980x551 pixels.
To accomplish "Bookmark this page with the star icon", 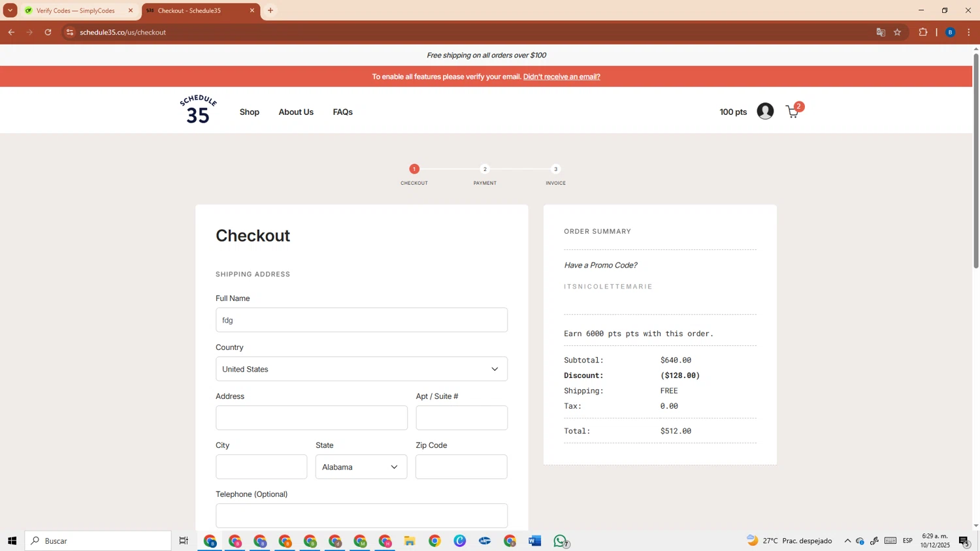I will 897,32.
